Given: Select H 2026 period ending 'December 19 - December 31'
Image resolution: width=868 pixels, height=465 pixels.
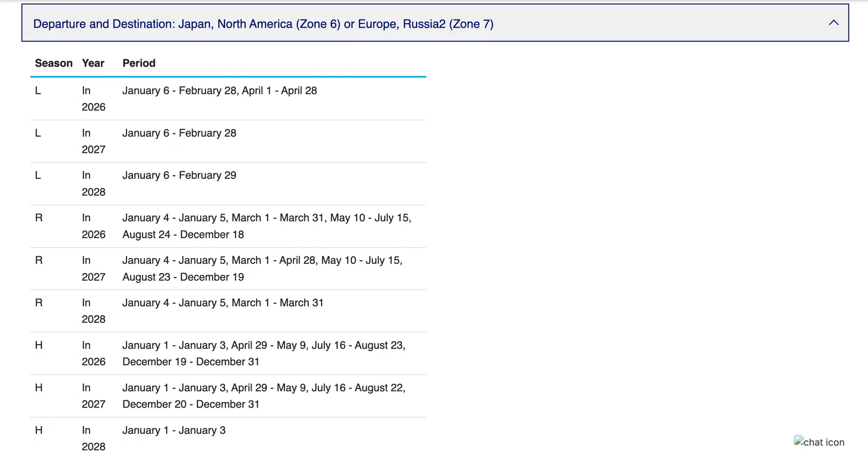Looking at the screenshot, I should (x=264, y=353).
